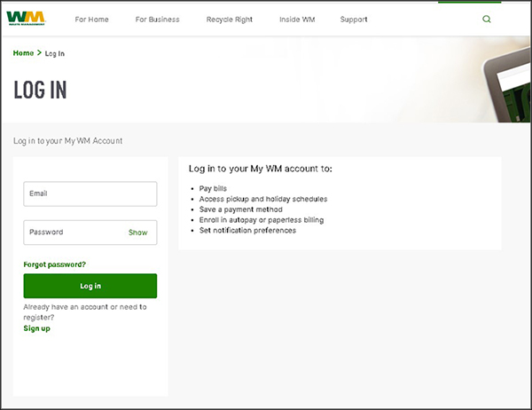Click the Set notification preferences bullet text

pyautogui.click(x=247, y=231)
